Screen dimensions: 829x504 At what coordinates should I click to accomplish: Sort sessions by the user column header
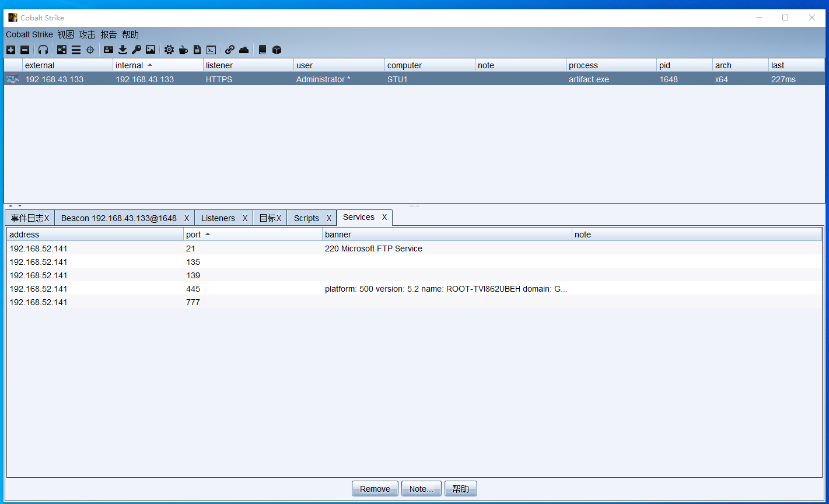[340, 65]
